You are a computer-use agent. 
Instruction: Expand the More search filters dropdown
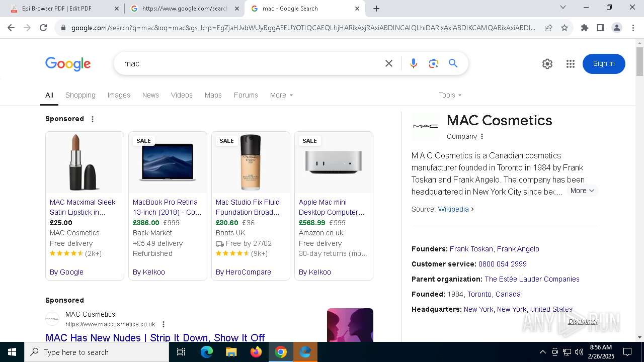tap(281, 95)
